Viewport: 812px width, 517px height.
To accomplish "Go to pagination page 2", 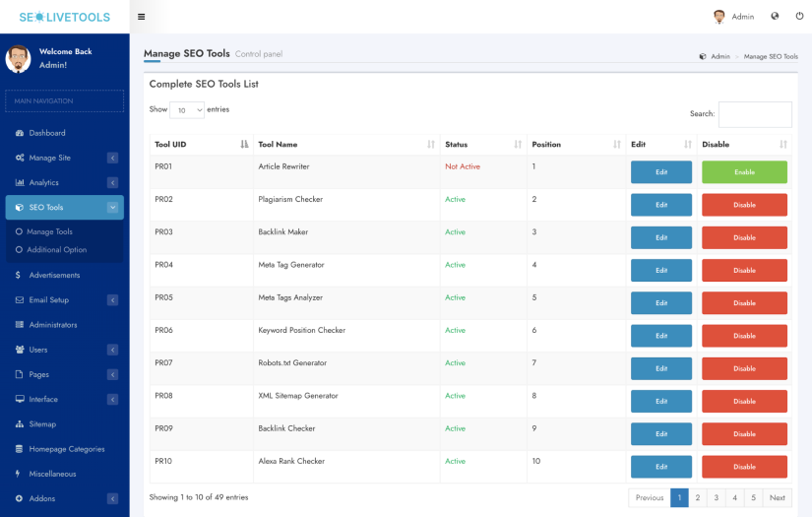I will (698, 498).
